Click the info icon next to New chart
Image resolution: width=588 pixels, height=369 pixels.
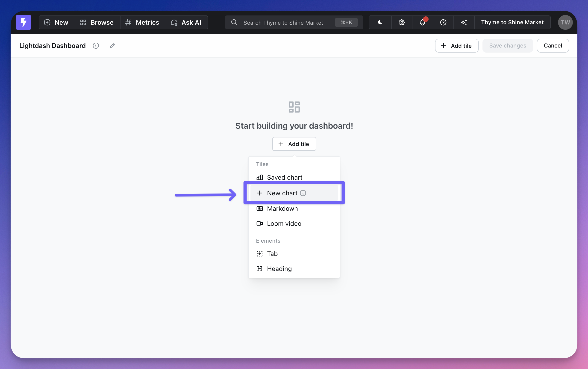click(303, 193)
